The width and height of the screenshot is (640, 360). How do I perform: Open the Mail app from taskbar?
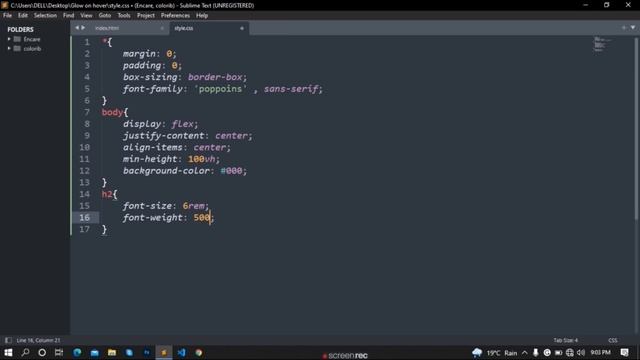(95, 352)
